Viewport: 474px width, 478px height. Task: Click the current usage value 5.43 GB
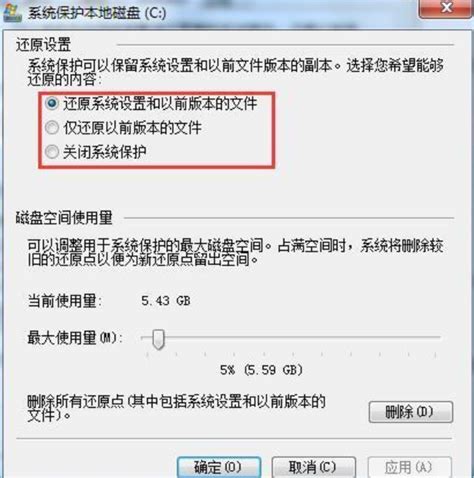(x=166, y=301)
